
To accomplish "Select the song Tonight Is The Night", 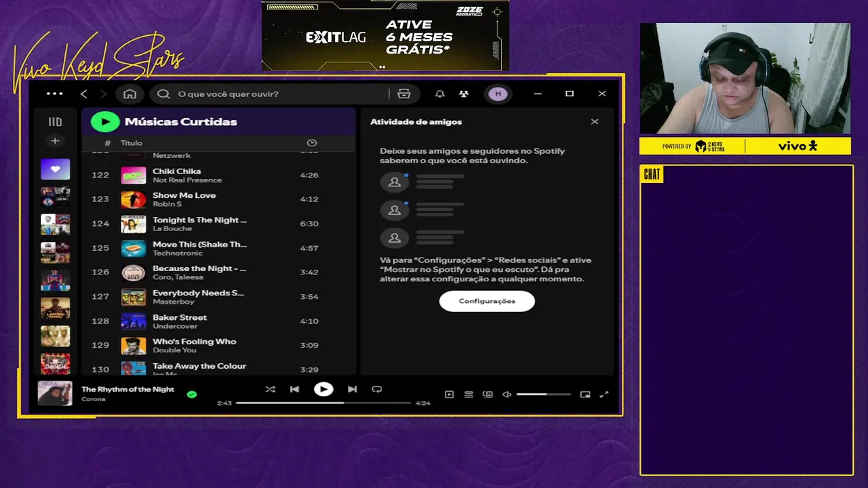I will 199,220.
